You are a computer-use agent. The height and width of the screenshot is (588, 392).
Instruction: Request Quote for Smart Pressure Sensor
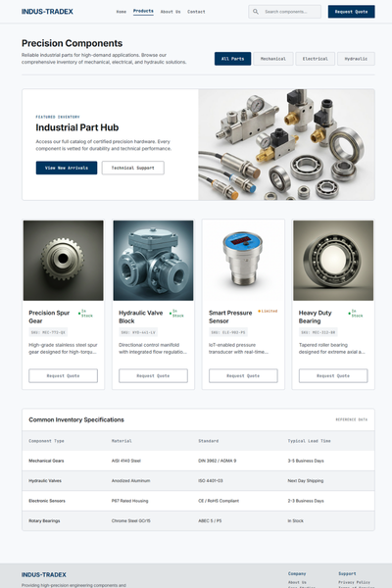243,375
